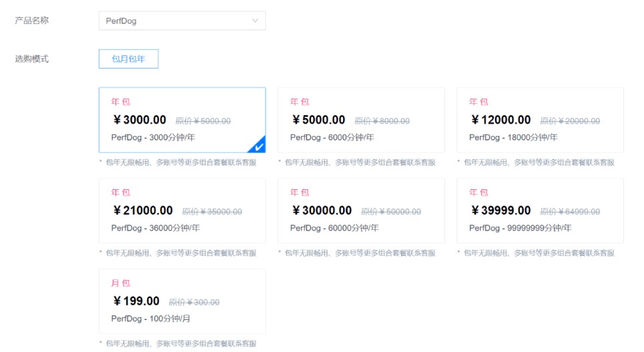Click the 原价¥5000.00 original price text

[203, 121]
